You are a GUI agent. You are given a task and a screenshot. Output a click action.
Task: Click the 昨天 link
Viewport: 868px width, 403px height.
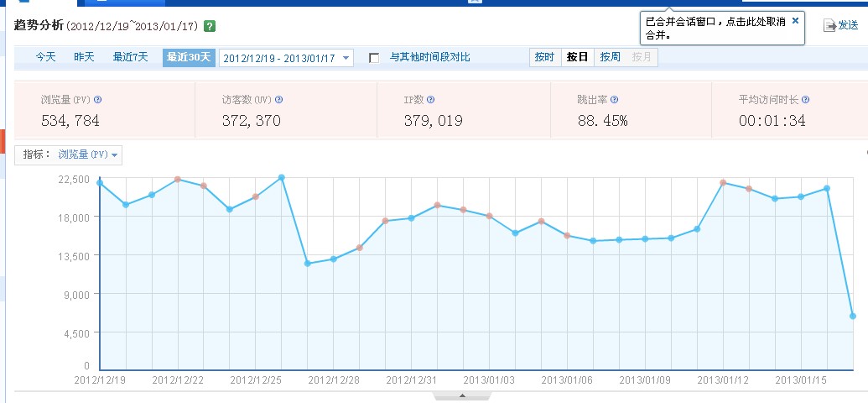pyautogui.click(x=84, y=57)
